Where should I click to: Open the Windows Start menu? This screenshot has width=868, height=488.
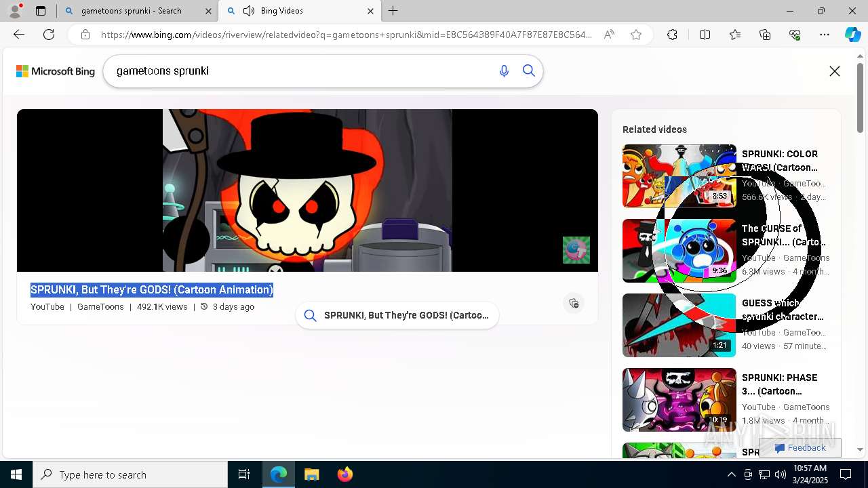pos(16,474)
